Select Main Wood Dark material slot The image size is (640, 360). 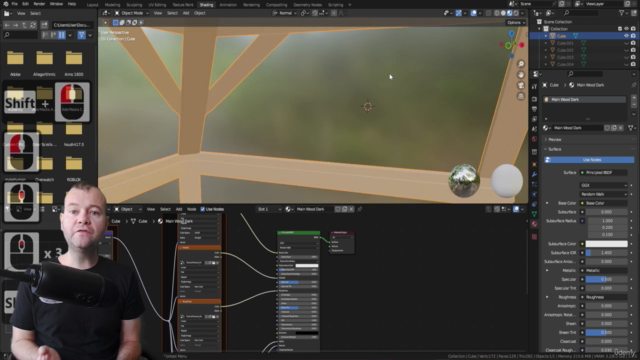pos(585,100)
